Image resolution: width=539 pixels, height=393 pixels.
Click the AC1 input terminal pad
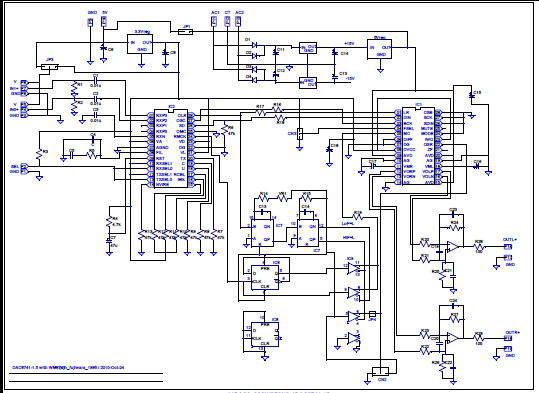[x=214, y=21]
